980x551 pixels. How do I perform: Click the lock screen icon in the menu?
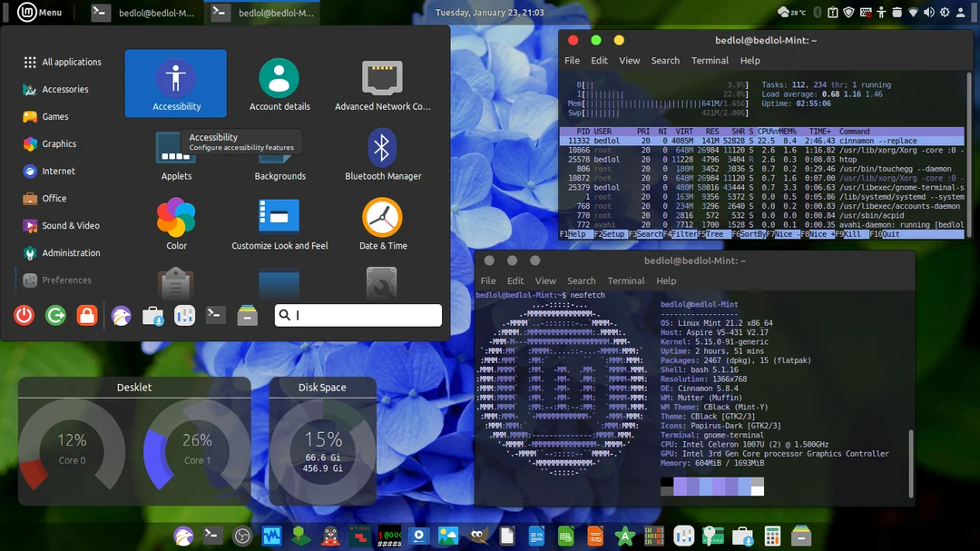[x=85, y=315]
